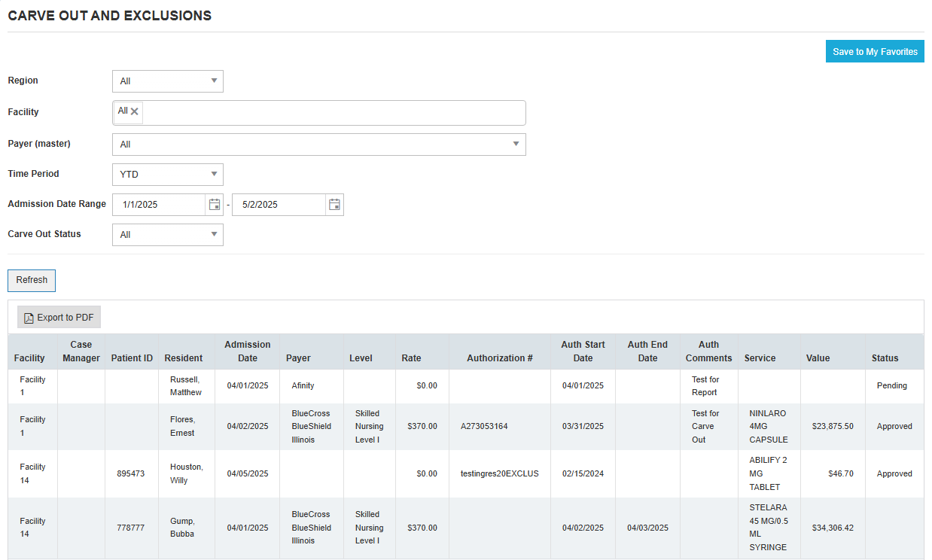Click auth end date 04/03/2025
The height and width of the screenshot is (560, 932).
(x=648, y=528)
